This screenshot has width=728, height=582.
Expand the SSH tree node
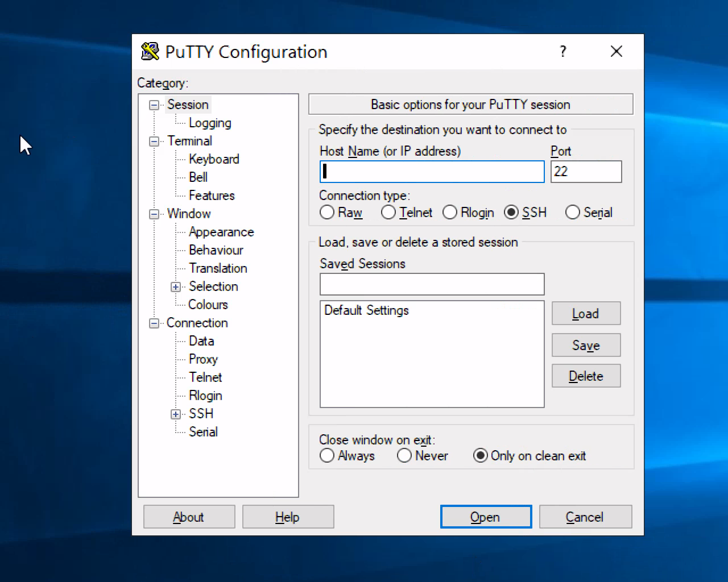coord(176,414)
